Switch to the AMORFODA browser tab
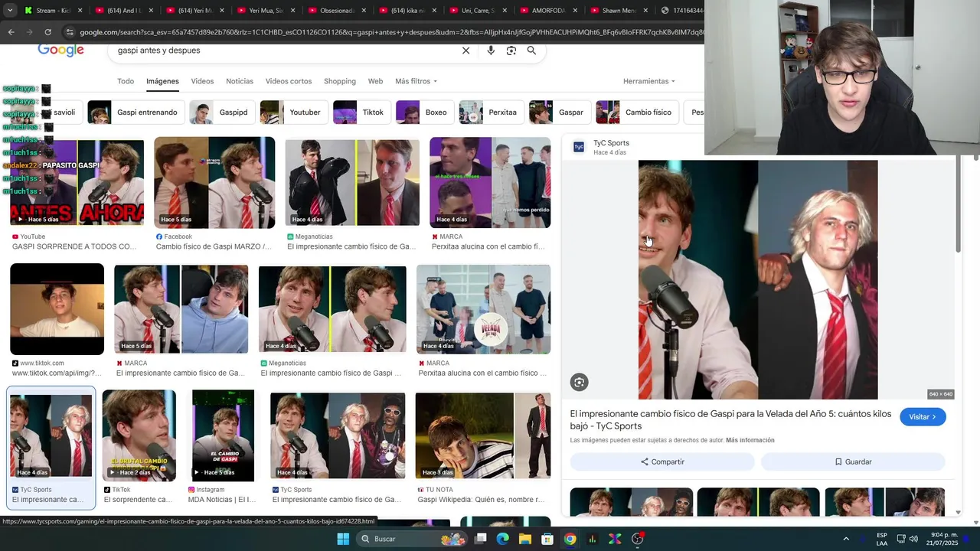Screen dimensions: 980x551 [547, 11]
